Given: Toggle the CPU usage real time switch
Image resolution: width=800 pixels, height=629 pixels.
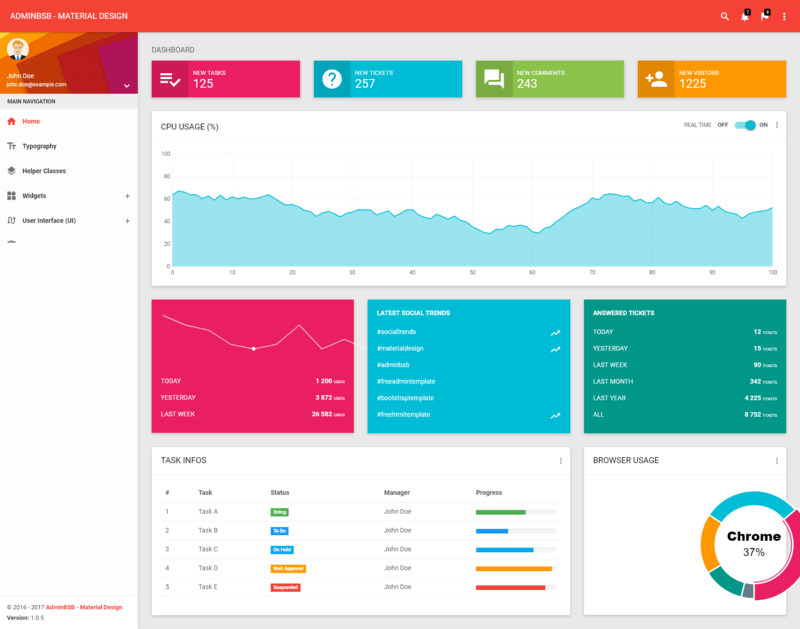Looking at the screenshot, I should pos(745,125).
